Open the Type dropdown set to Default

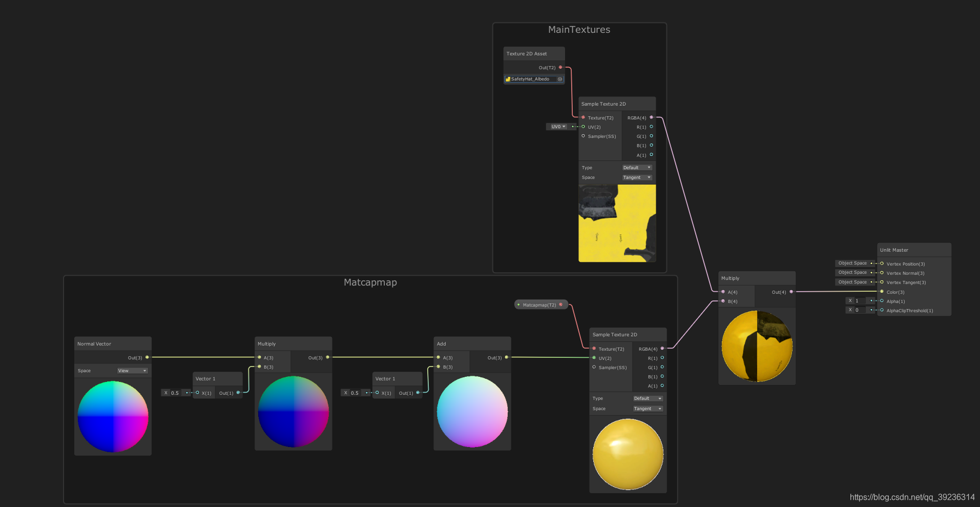click(x=637, y=167)
